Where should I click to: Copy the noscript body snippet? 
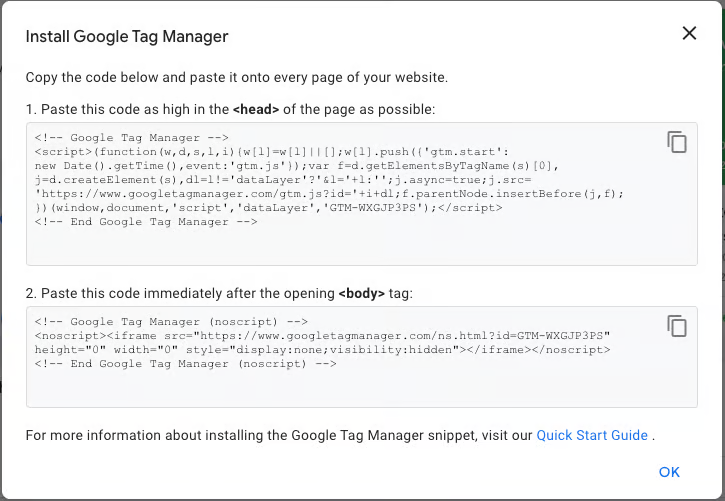(x=677, y=326)
